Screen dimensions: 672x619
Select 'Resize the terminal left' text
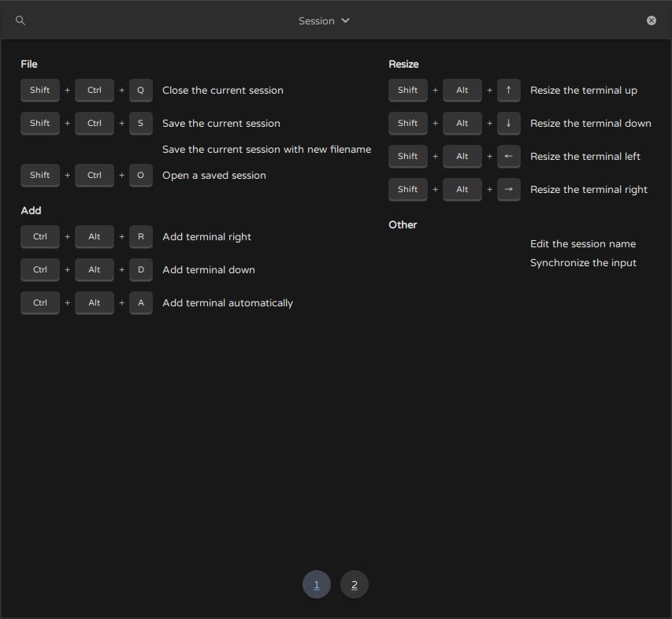pos(585,157)
